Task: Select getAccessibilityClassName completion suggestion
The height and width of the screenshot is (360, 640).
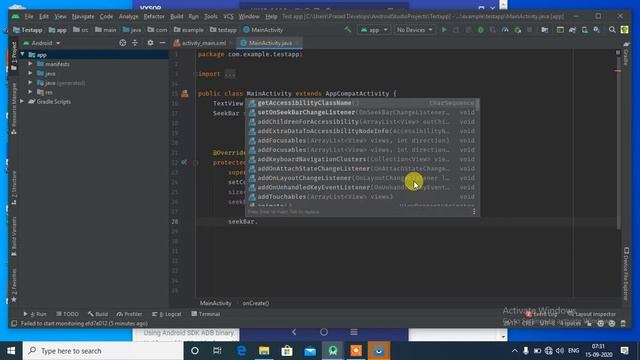Action: (x=362, y=103)
